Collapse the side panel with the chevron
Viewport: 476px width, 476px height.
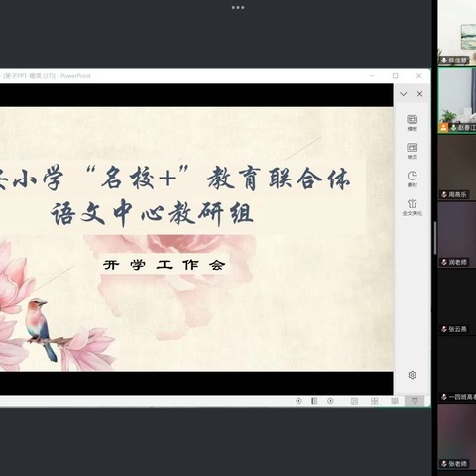(x=403, y=94)
